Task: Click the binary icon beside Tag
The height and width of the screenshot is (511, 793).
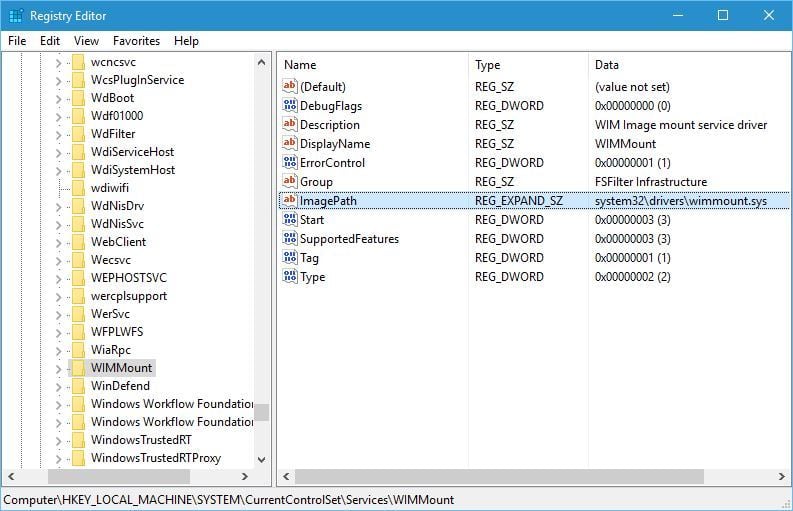Action: click(289, 258)
